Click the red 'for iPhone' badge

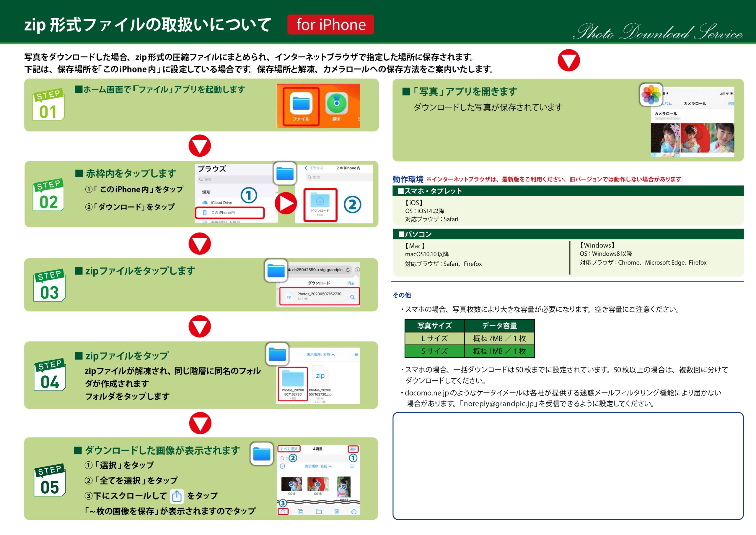pos(330,25)
